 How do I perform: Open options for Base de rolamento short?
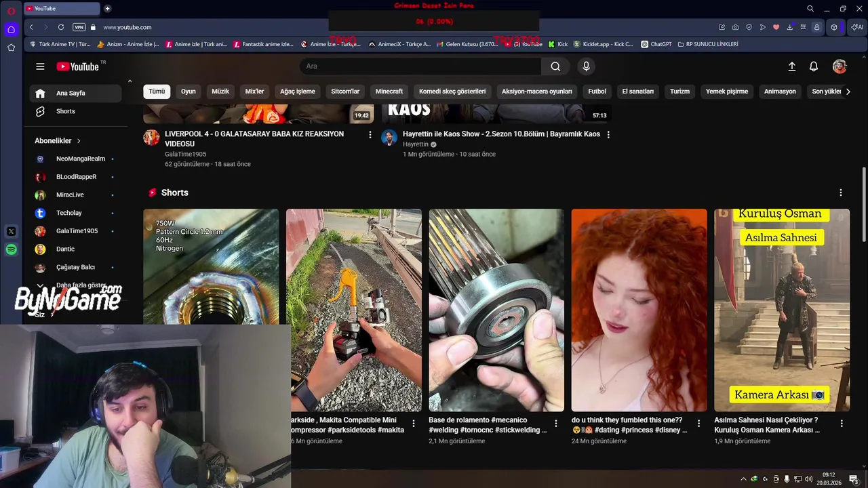click(556, 423)
